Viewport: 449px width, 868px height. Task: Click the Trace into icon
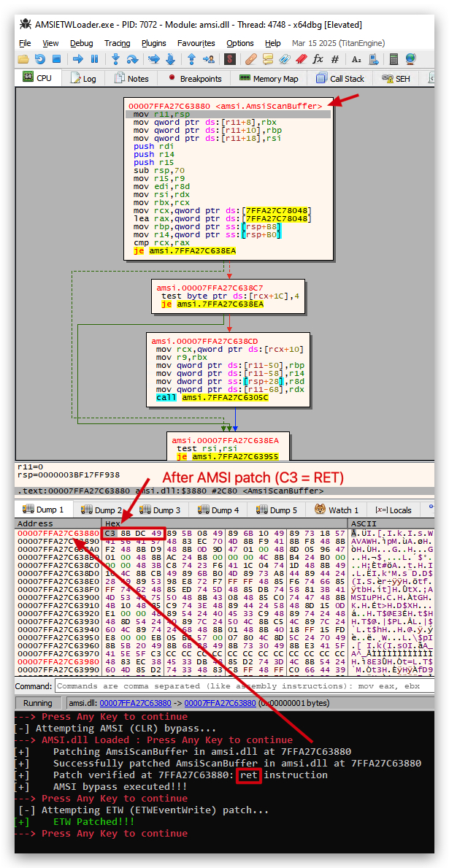[x=154, y=58]
